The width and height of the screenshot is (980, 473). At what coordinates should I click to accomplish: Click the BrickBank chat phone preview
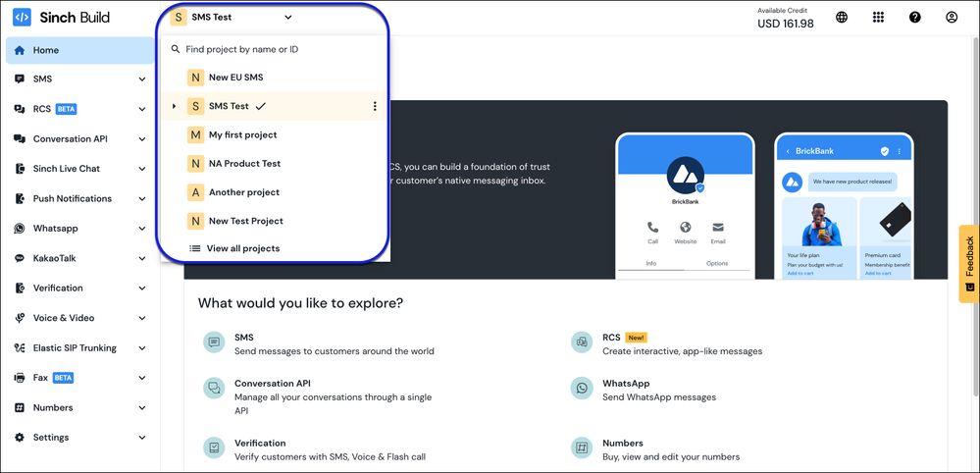(x=844, y=206)
